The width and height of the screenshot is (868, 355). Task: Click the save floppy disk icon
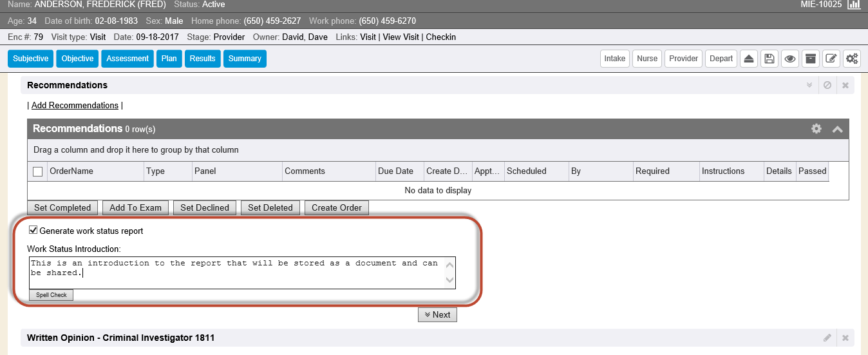tap(769, 59)
